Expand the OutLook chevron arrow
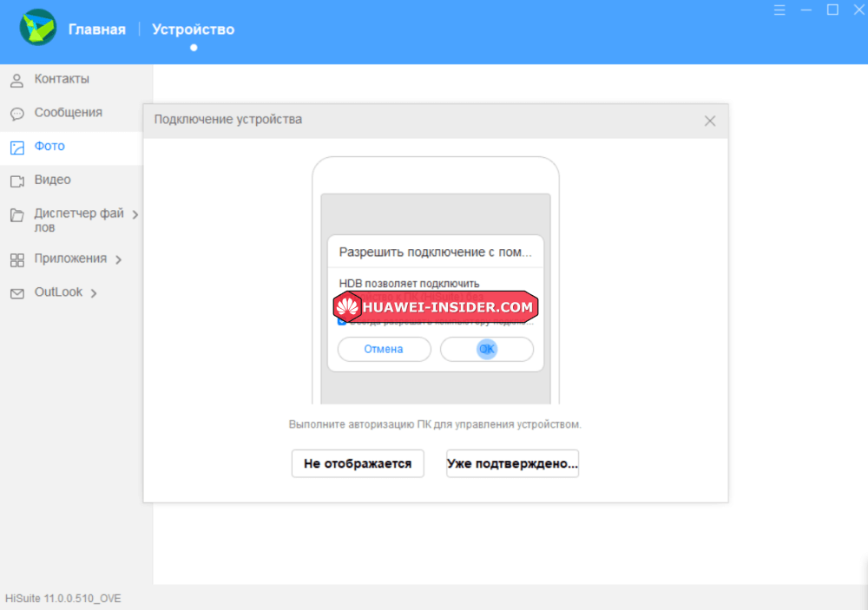The height and width of the screenshot is (610, 868). coord(94,293)
